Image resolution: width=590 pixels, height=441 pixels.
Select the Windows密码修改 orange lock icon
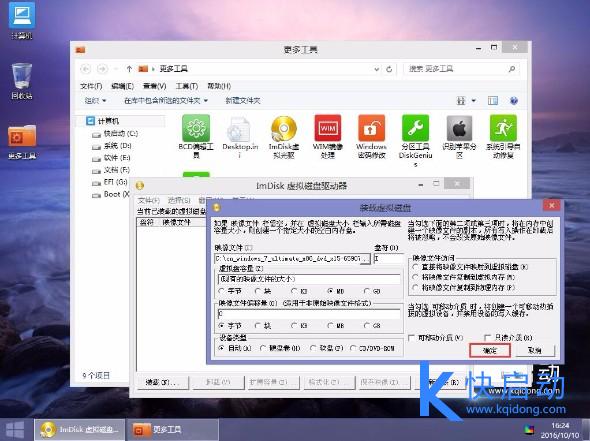pos(371,129)
